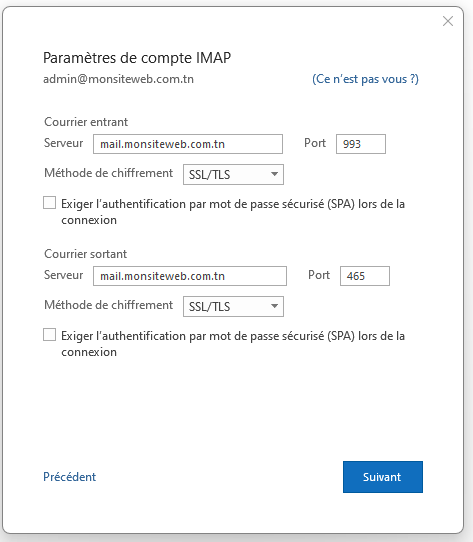Image resolution: width=473 pixels, height=542 pixels.
Task: Close the IMAP account settings dialog
Action: pos(448,21)
